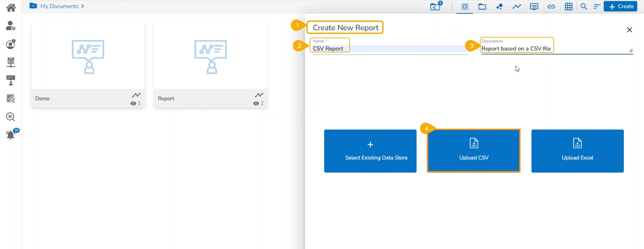Switch to grid view icon

[569, 6]
